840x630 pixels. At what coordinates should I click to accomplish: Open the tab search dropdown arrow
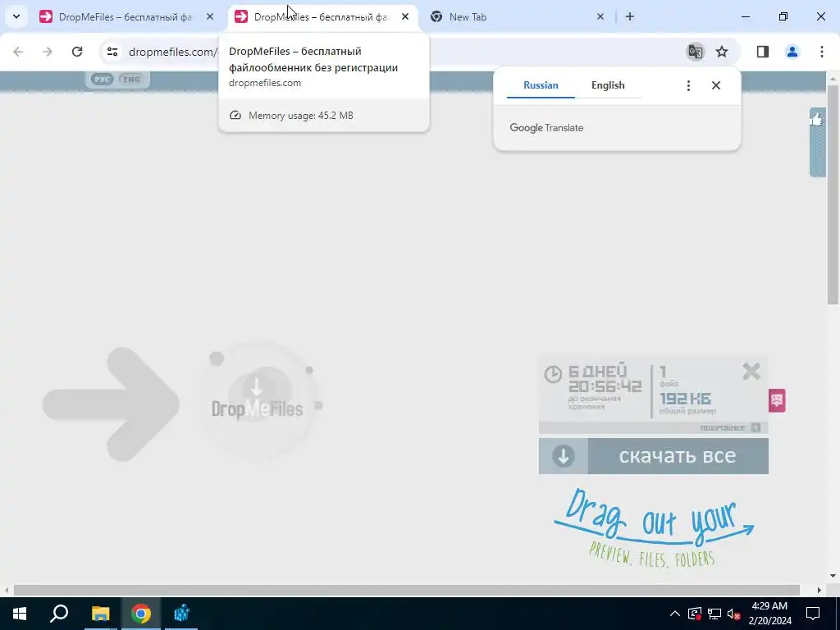pyautogui.click(x=16, y=16)
